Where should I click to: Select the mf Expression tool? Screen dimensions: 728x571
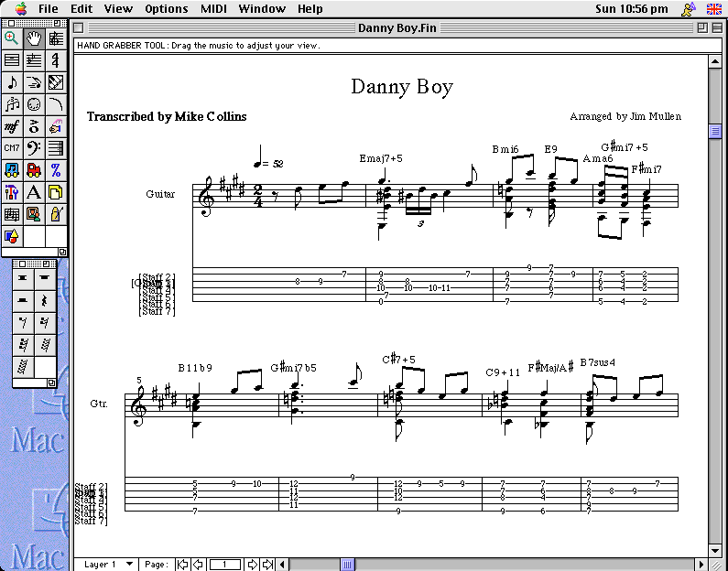coord(12,126)
